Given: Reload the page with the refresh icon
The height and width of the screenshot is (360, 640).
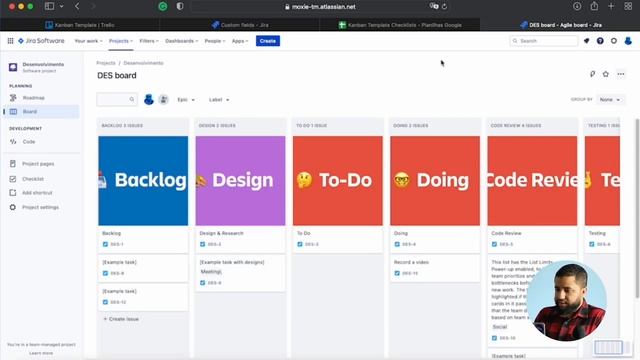Looking at the screenshot, I should (444, 7).
